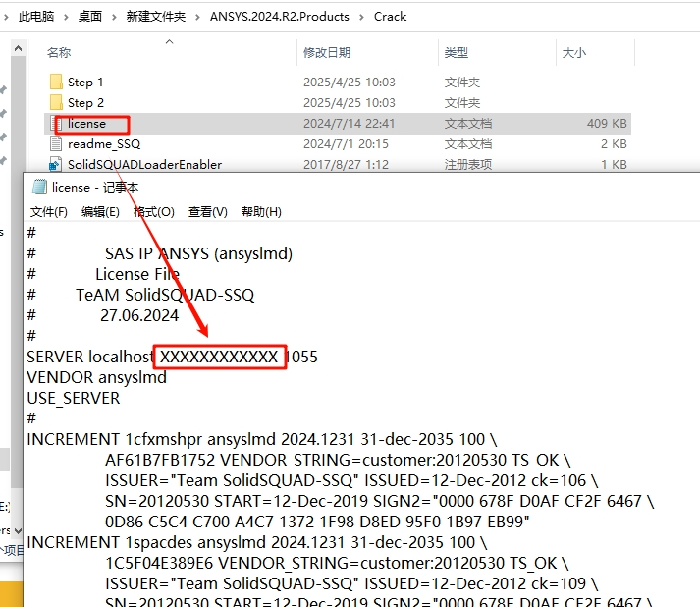This screenshot has width=700, height=607.
Task: Expand the chevron after 此电脑 in the breadcrumb
Action: coord(66,17)
